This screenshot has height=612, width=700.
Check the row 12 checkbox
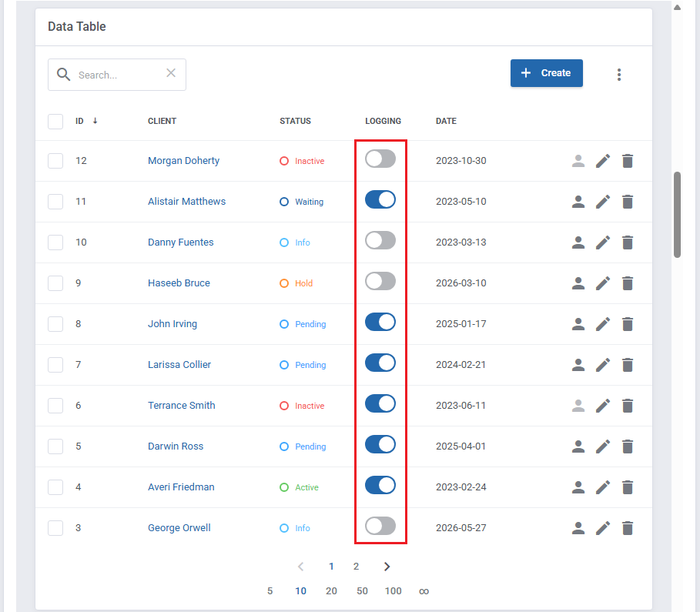point(55,161)
